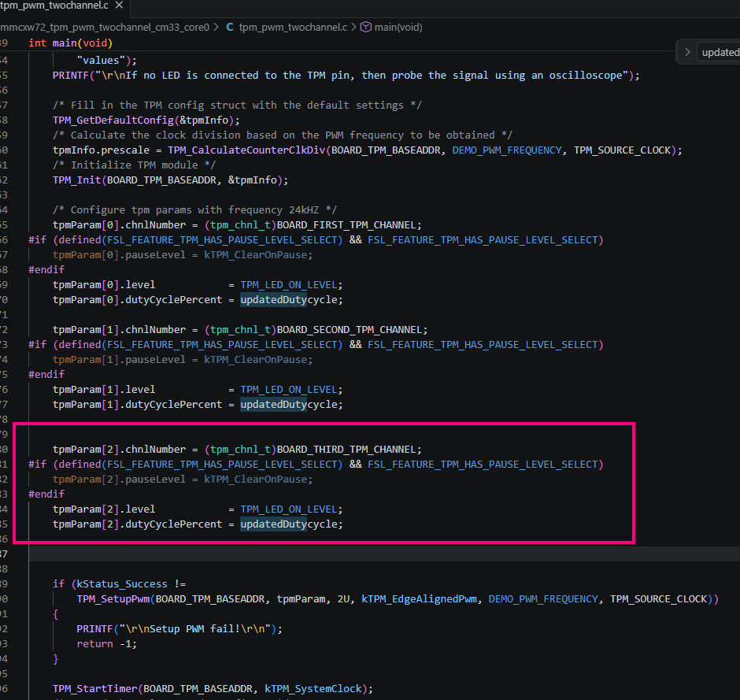Click tpmParam[2].dutyCyclePercent assignment
This screenshot has height=700, width=740.
[198, 524]
